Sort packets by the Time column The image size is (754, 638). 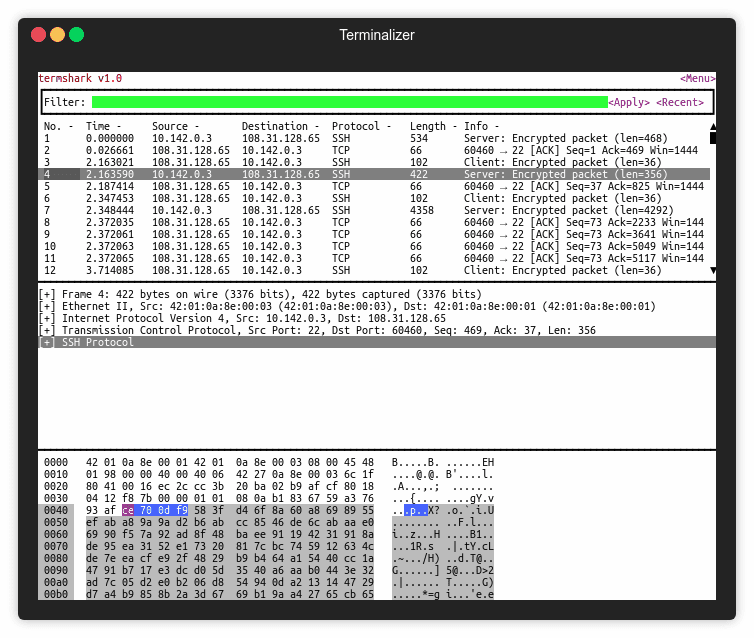click(103, 126)
